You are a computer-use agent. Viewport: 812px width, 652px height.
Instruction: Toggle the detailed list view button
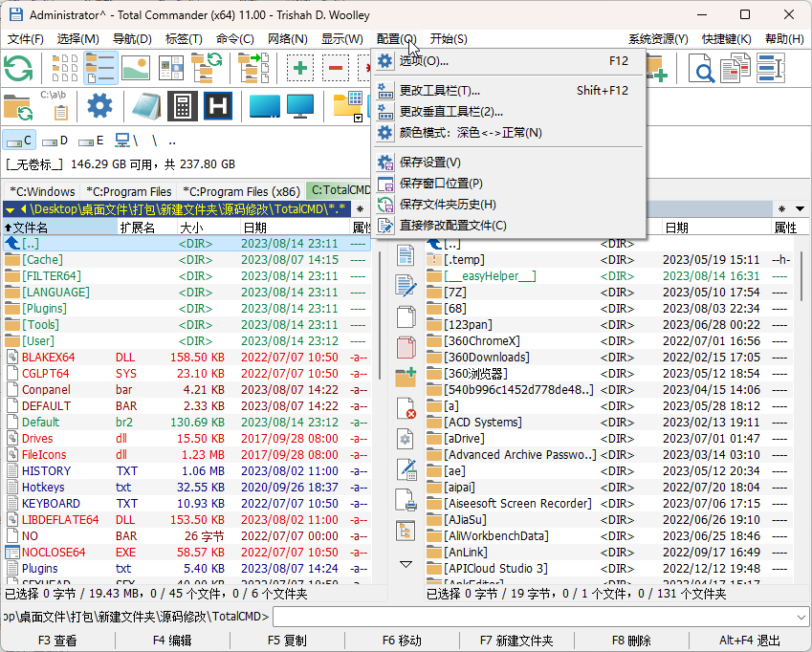pos(100,68)
